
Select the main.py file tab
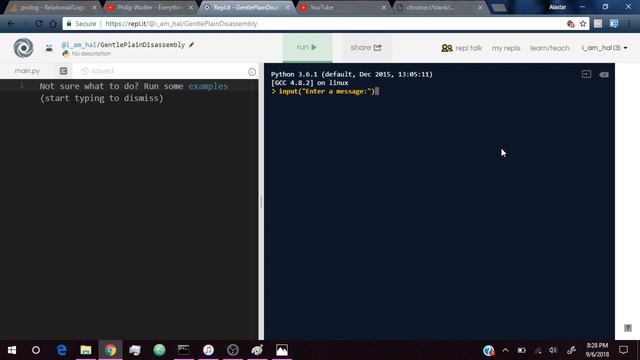(27, 71)
